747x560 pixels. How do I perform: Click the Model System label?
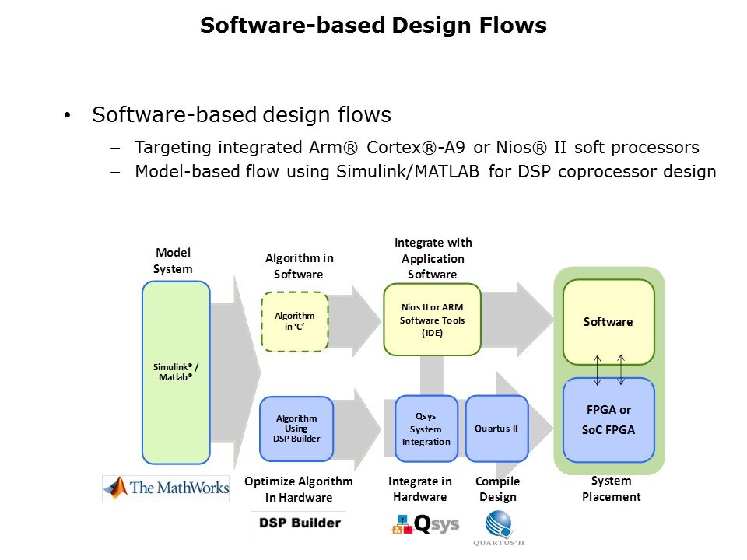(173, 261)
